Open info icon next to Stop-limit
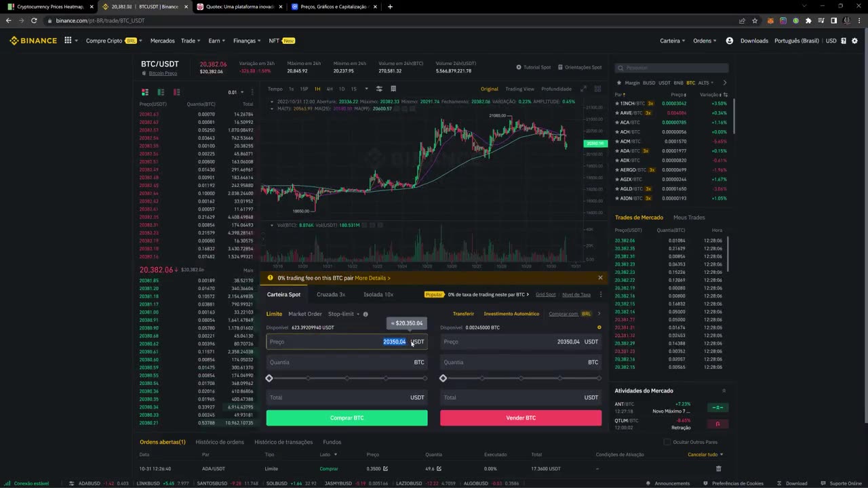The width and height of the screenshot is (868, 488). pyautogui.click(x=366, y=314)
